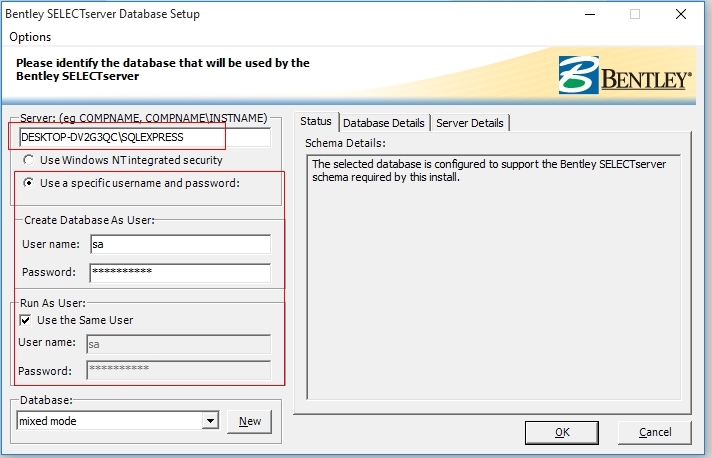Click the Create Database Password field

pyautogui.click(x=180, y=273)
